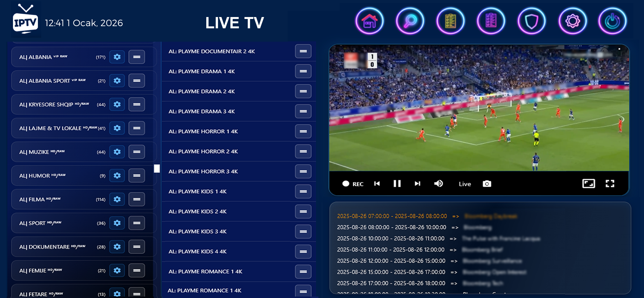Skip to the next channel
The height and width of the screenshot is (298, 644).
click(x=417, y=184)
